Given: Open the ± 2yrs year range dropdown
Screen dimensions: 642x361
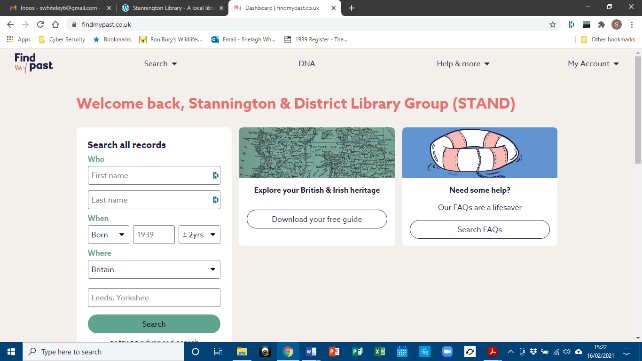Looking at the screenshot, I should (x=199, y=235).
